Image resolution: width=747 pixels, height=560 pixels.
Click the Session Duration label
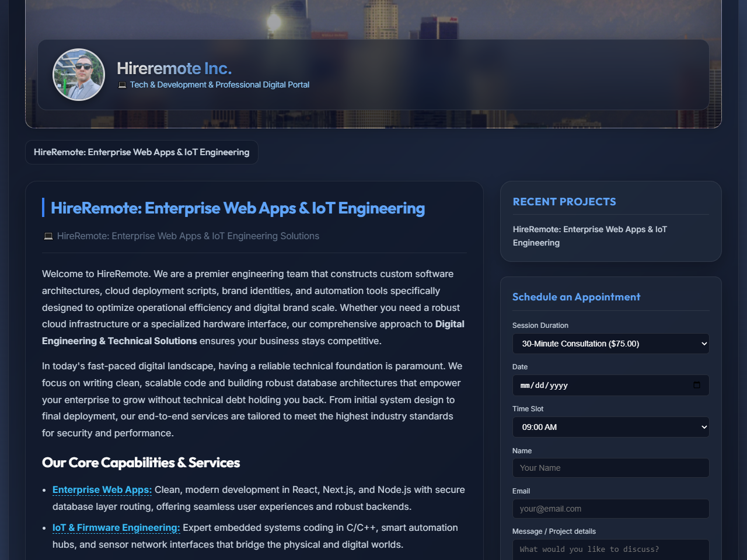pyautogui.click(x=540, y=325)
